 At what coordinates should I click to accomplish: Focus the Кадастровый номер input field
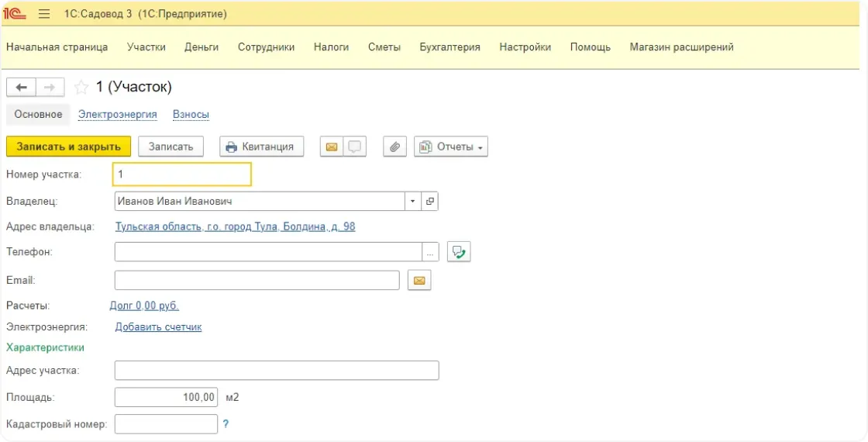pyautogui.click(x=166, y=424)
